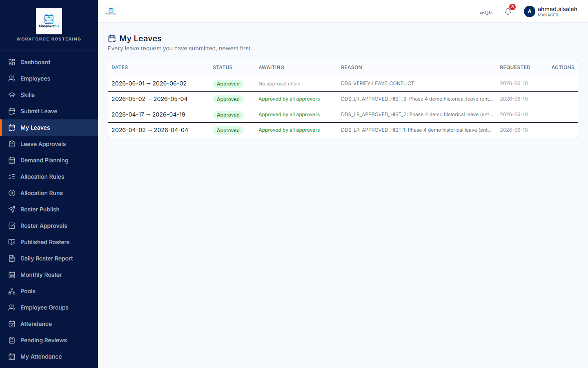Open Pending Reviews link

pyautogui.click(x=49, y=340)
